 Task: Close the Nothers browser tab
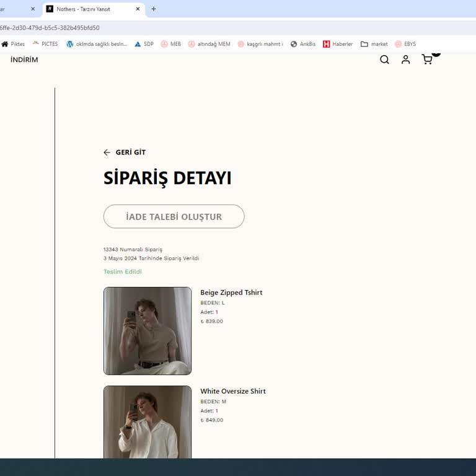point(138,9)
